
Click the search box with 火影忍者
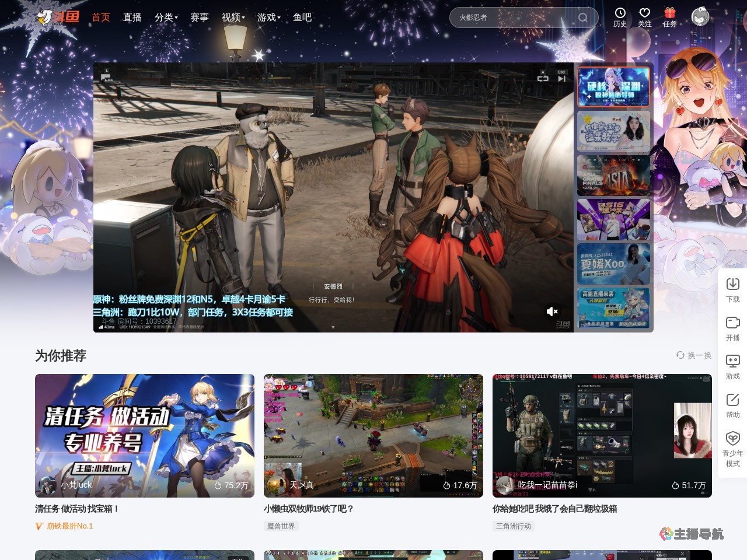pos(514,17)
